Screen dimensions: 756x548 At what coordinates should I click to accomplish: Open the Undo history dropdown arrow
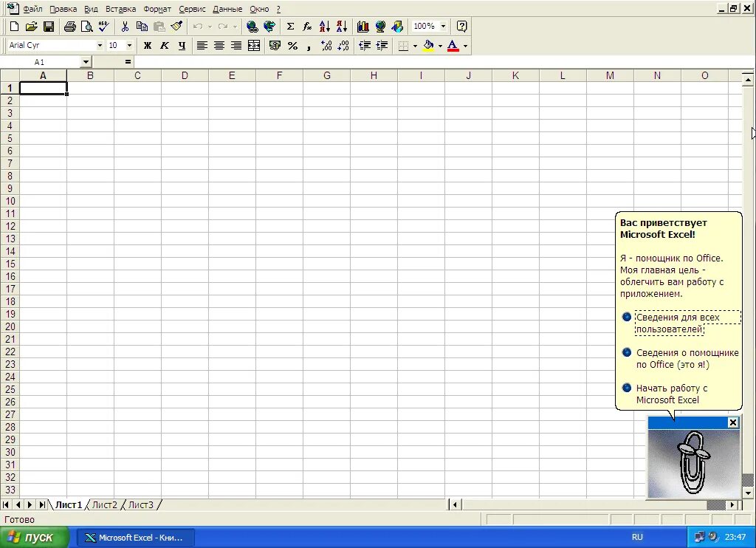click(210, 27)
